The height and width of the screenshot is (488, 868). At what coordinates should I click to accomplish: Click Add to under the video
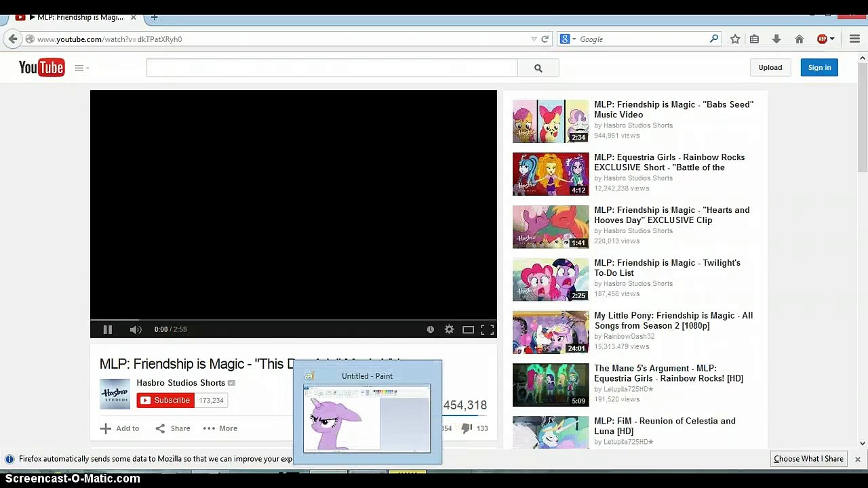pyautogui.click(x=120, y=428)
